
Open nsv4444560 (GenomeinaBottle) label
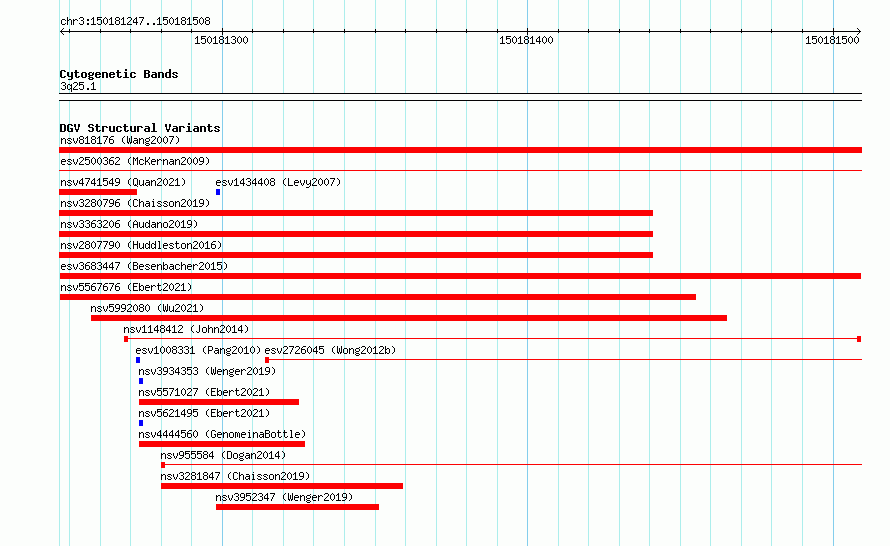(222, 434)
